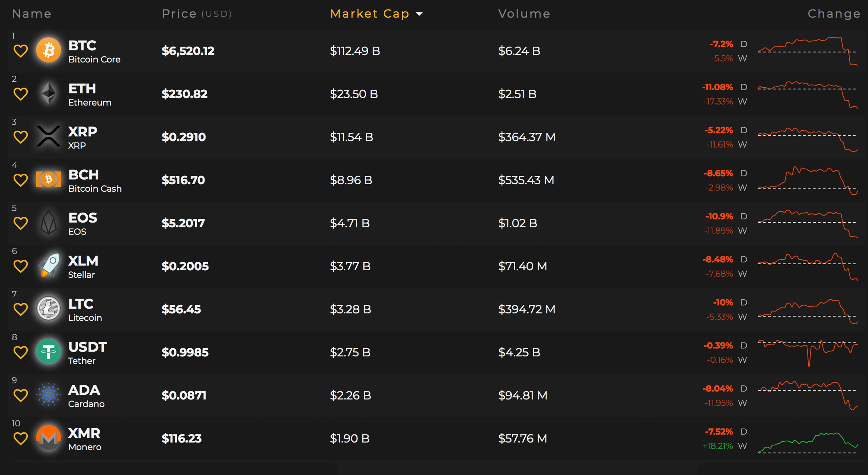
Task: Toggle the favorite heart for XMR
Action: [21, 439]
